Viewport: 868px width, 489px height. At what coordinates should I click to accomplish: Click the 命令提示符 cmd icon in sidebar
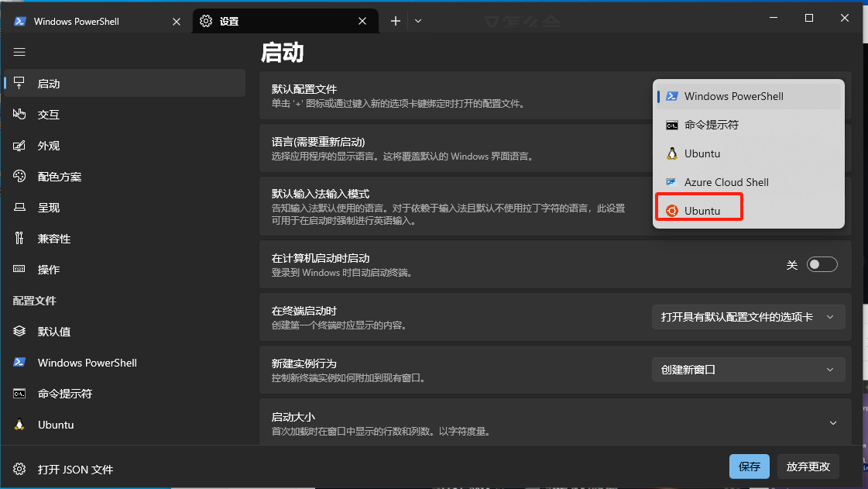click(19, 394)
